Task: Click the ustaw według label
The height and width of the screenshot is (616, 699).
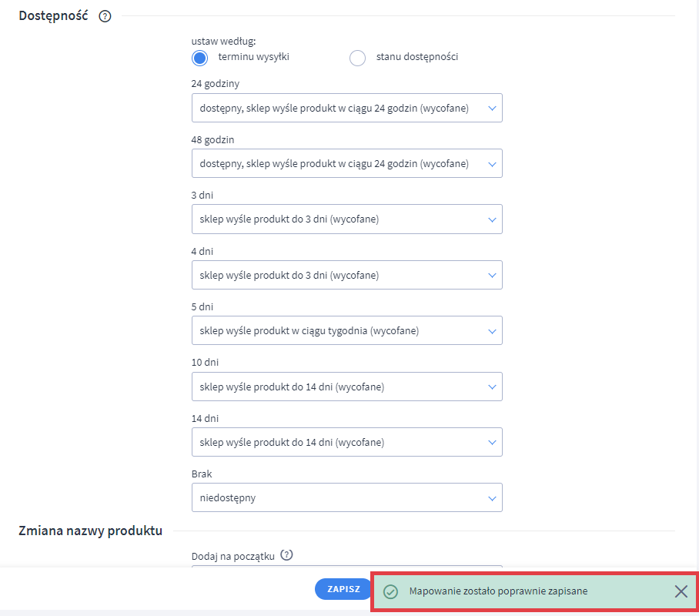Action: tap(224, 40)
